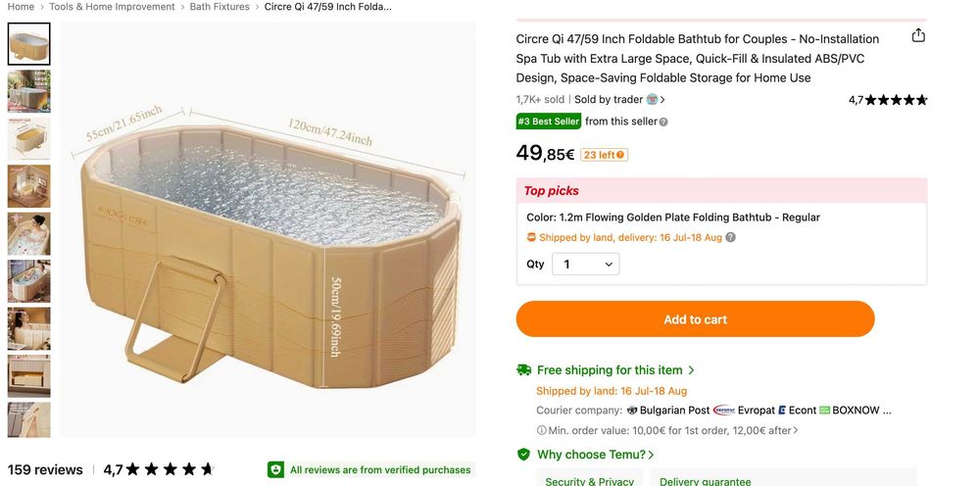980x486 pixels.
Task: Click trader store icon next to 'Sold by trader'
Action: [x=652, y=99]
